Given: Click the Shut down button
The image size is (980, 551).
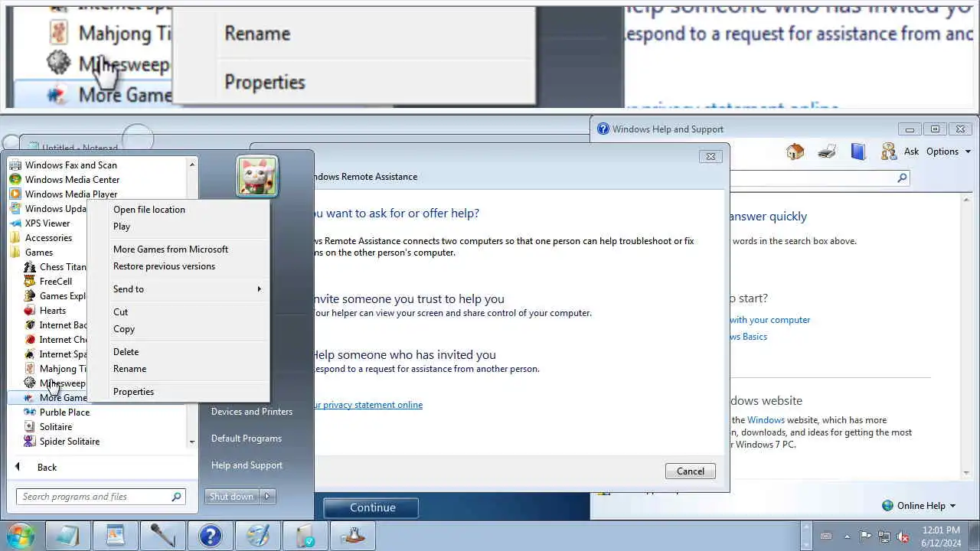Looking at the screenshot, I should tap(232, 496).
